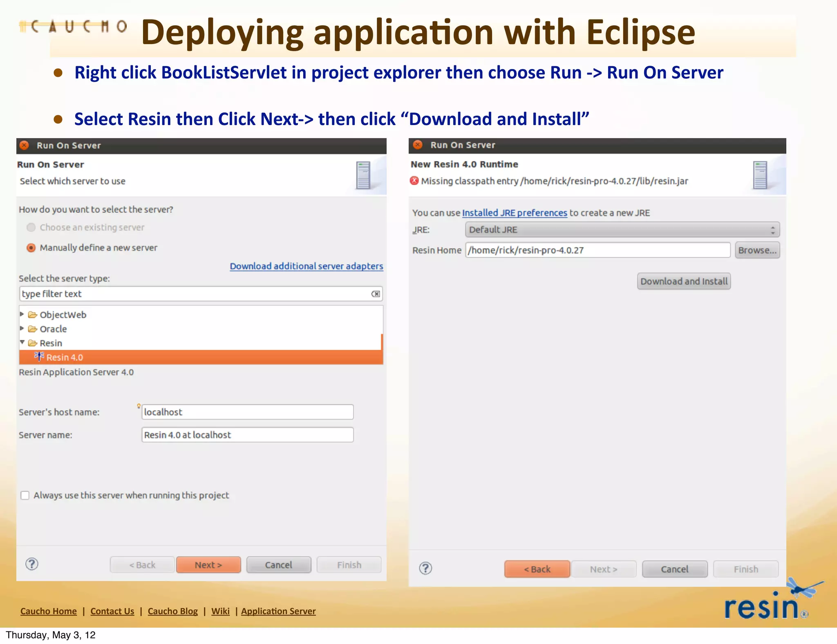The image size is (837, 644).
Task: Expand the ObjectWeb tree node
Action: [22, 314]
